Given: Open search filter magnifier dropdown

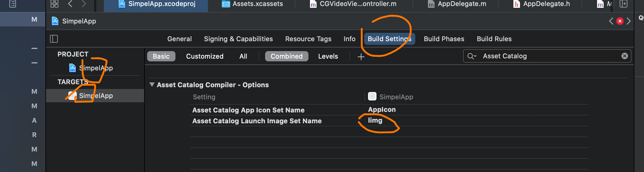Looking at the screenshot, I should pos(472,56).
